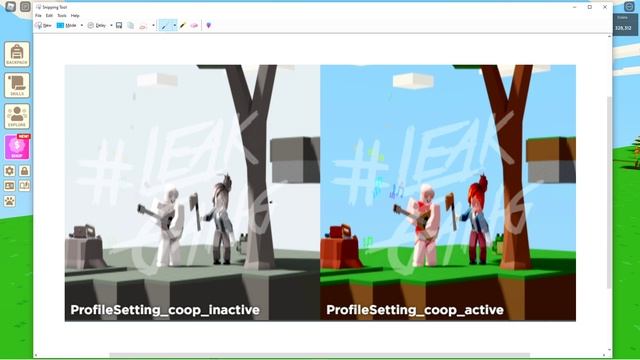
Task: Open the Explore button in the game
Action: pyautogui.click(x=17, y=116)
